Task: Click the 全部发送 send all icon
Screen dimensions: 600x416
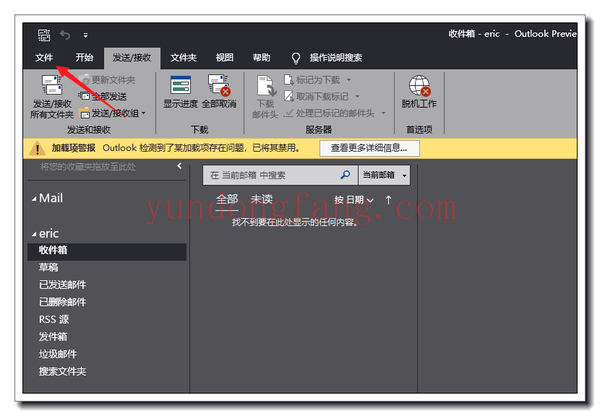Action: pos(84,96)
